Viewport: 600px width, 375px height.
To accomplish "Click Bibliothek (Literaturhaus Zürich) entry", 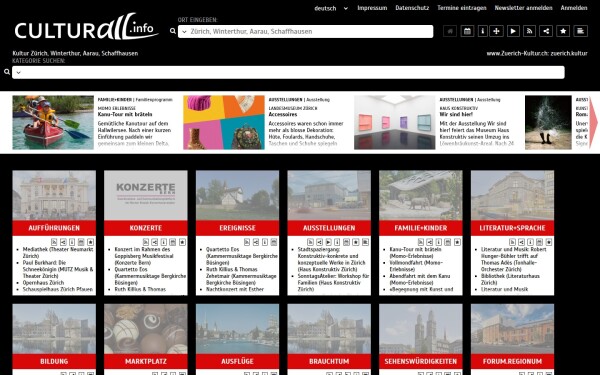I will (510, 279).
